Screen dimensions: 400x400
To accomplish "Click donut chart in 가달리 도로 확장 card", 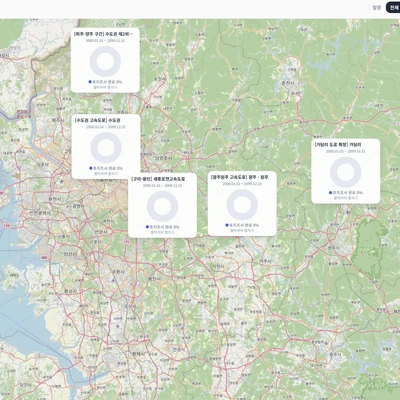I will [x=346, y=172].
